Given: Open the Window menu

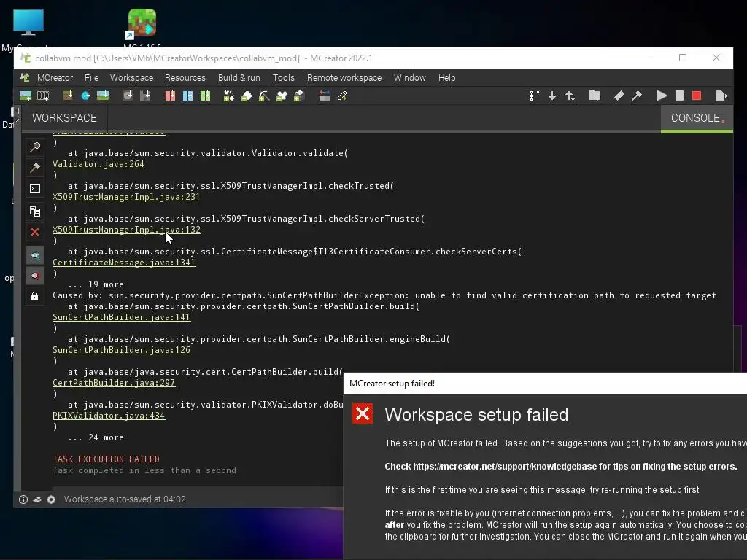Looking at the screenshot, I should 410,77.
